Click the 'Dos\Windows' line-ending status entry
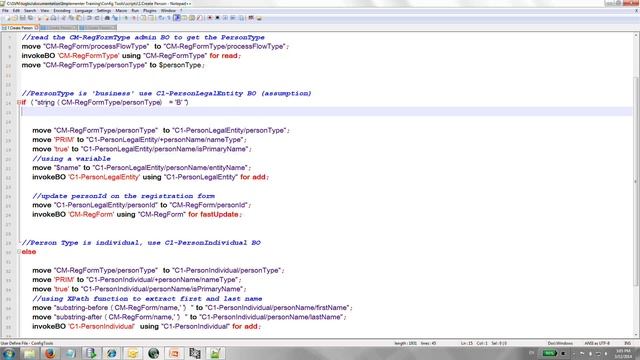The width and height of the screenshot is (640, 360). point(560,343)
